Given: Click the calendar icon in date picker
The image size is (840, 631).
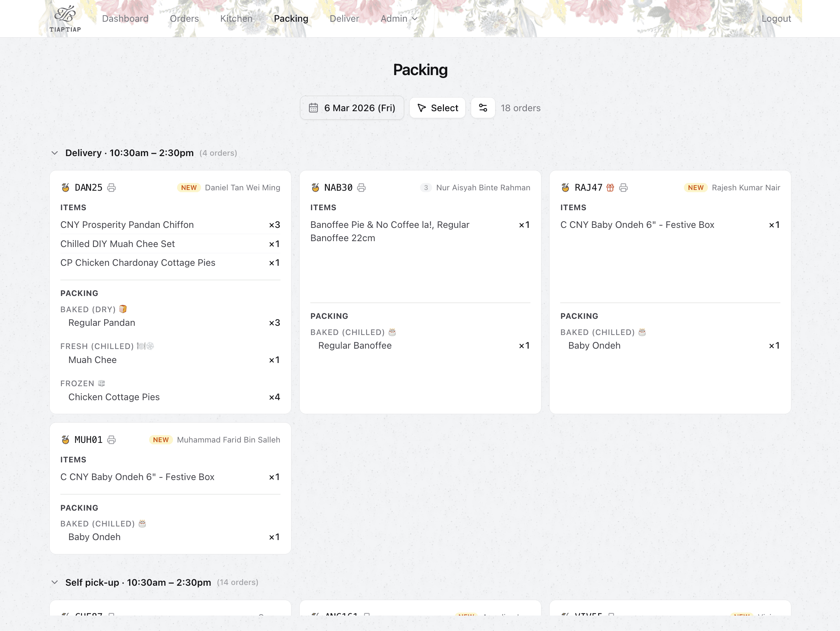Looking at the screenshot, I should [x=313, y=108].
